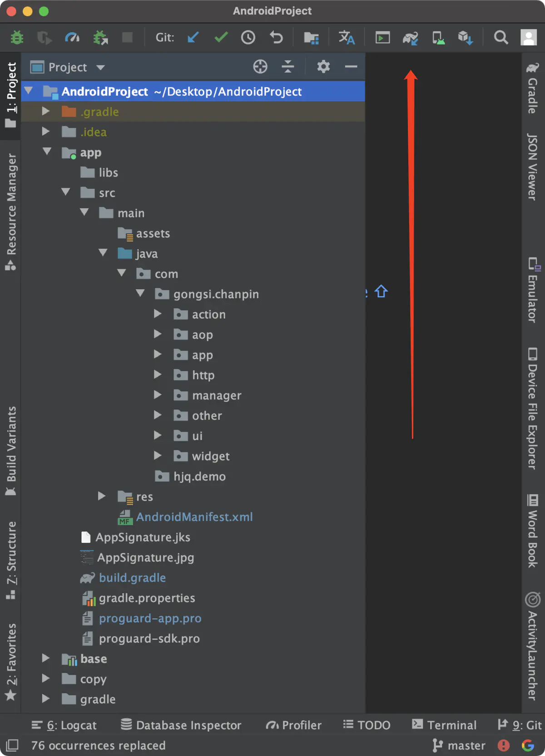The height and width of the screenshot is (756, 545).
Task: Open the Logcat tool window tab
Action: (64, 725)
